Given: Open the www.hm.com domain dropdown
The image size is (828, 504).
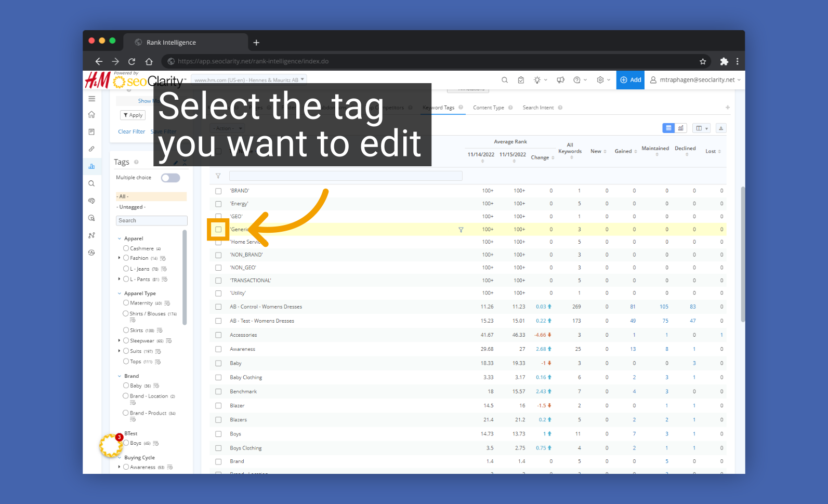Looking at the screenshot, I should click(x=249, y=80).
